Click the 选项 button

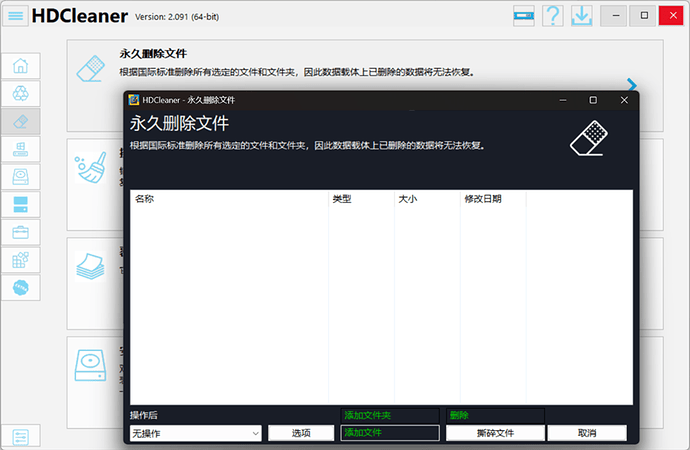(x=301, y=433)
